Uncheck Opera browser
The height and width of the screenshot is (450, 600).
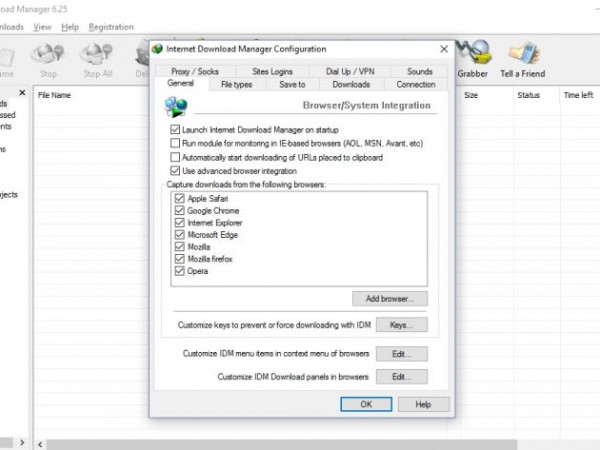pyautogui.click(x=179, y=271)
